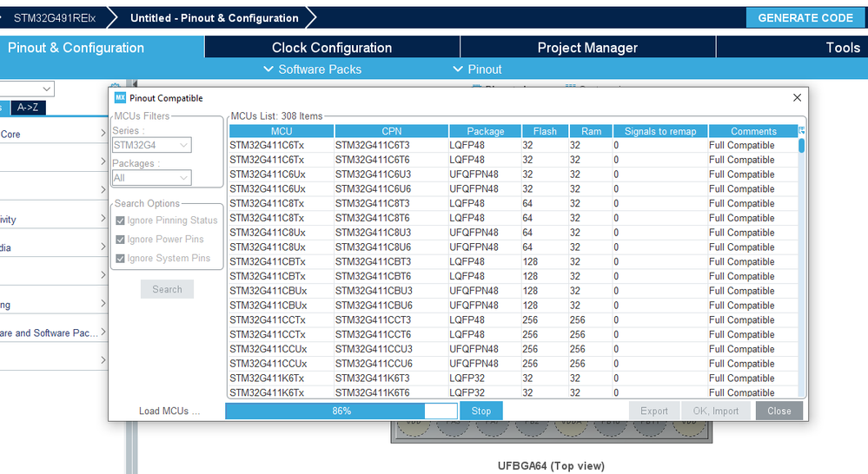
Task: Expand the category ending in 'ng'
Action: [x=103, y=304]
